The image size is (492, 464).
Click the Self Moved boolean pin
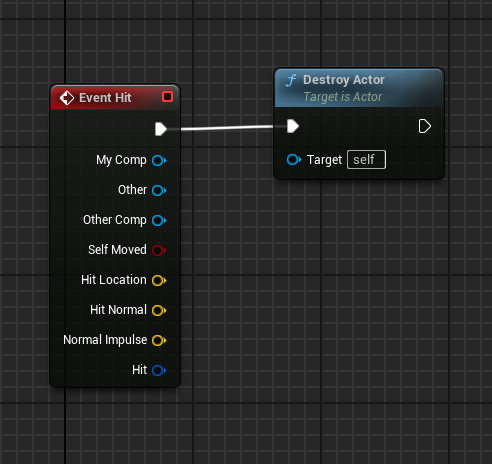[159, 250]
